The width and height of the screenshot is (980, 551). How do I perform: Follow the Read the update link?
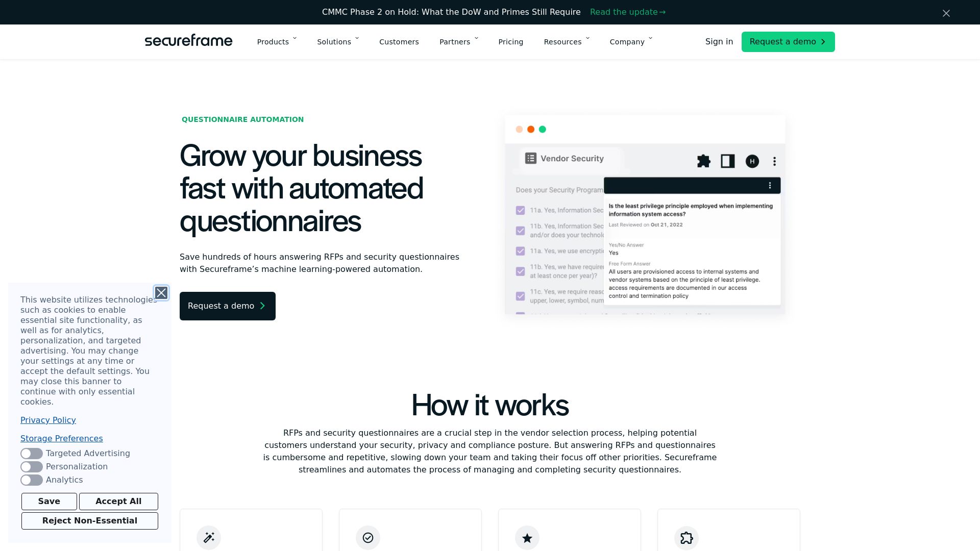pyautogui.click(x=628, y=12)
